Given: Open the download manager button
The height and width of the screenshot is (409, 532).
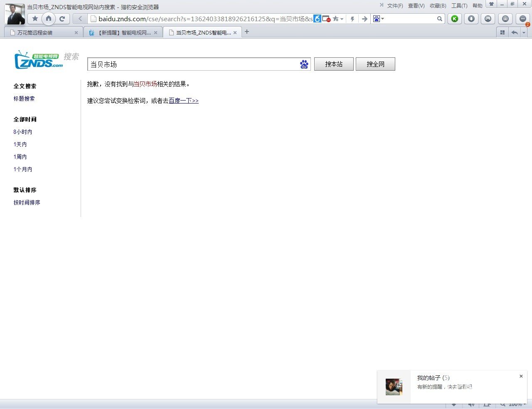Looking at the screenshot, I should tap(471, 19).
